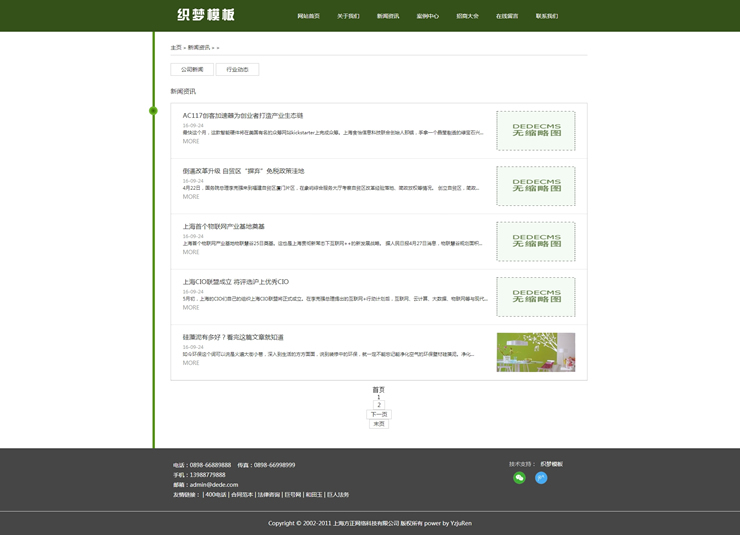Click the green WeChat icon in footer
Image resolution: width=740 pixels, height=535 pixels.
519,478
